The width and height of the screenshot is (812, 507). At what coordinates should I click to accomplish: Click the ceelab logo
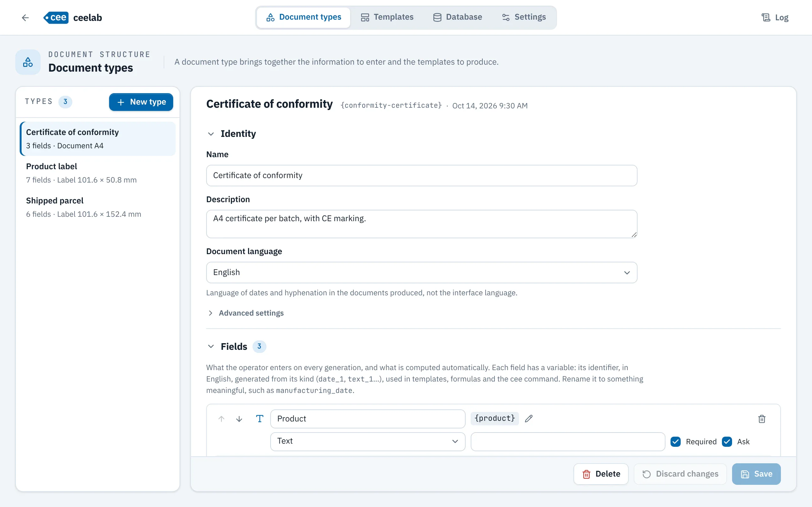[x=72, y=17]
